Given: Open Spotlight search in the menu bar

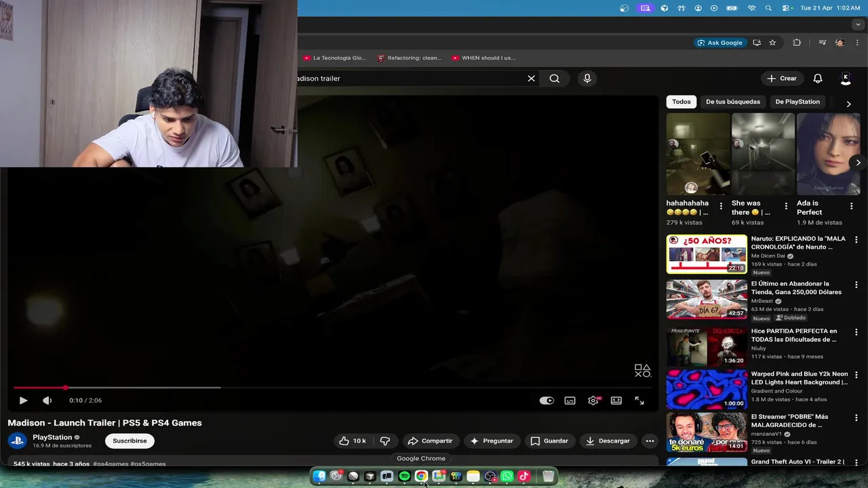Looking at the screenshot, I should pyautogui.click(x=768, y=8).
